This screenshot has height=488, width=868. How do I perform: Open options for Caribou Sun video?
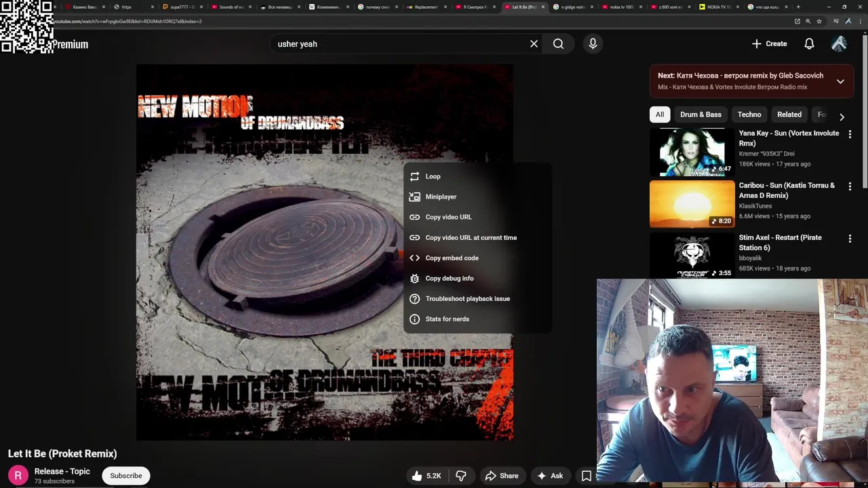click(x=850, y=186)
